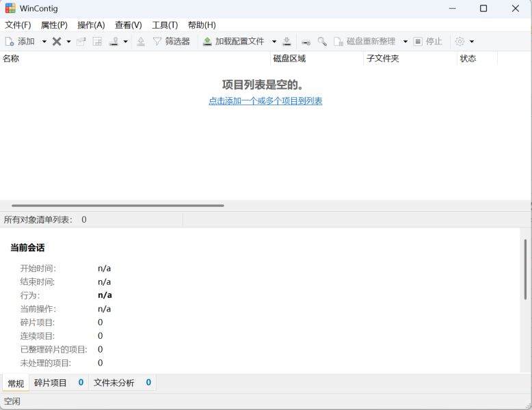Click the upload arrow icon before 筛选器
Image resolution: width=532 pixels, height=410 pixels.
point(141,42)
